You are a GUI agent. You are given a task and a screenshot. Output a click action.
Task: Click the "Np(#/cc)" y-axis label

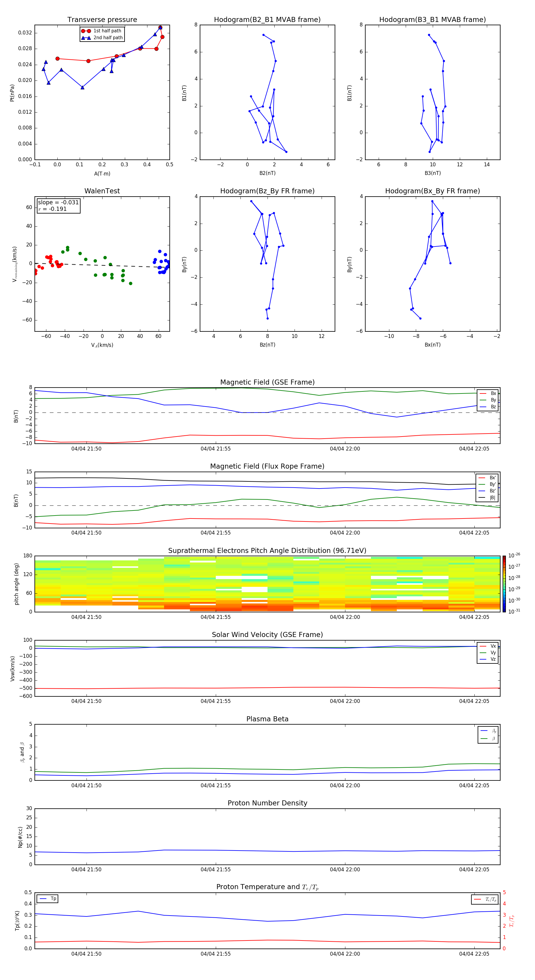pyautogui.click(x=20, y=837)
